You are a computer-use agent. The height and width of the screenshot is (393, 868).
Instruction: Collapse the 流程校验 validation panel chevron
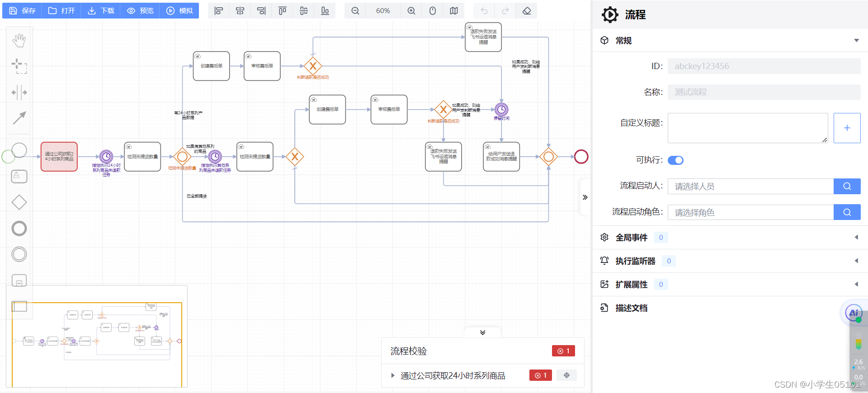(483, 332)
